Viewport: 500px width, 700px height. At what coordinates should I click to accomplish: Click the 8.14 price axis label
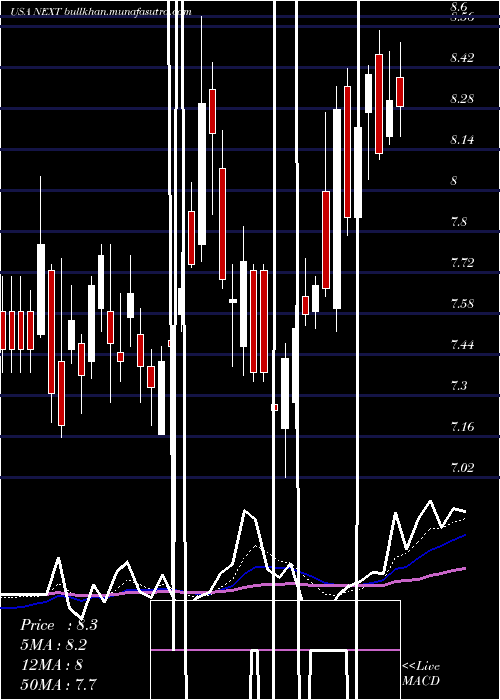tap(462, 140)
